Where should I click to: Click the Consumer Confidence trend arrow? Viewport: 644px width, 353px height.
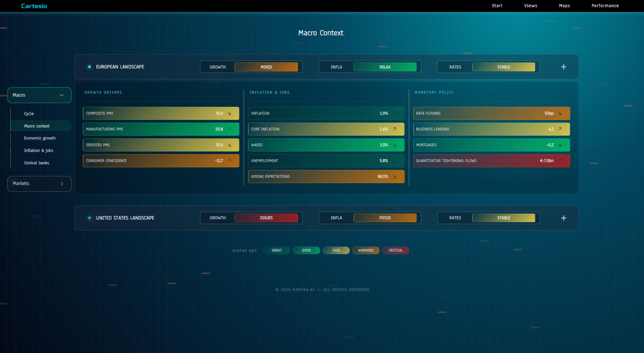[x=229, y=161]
